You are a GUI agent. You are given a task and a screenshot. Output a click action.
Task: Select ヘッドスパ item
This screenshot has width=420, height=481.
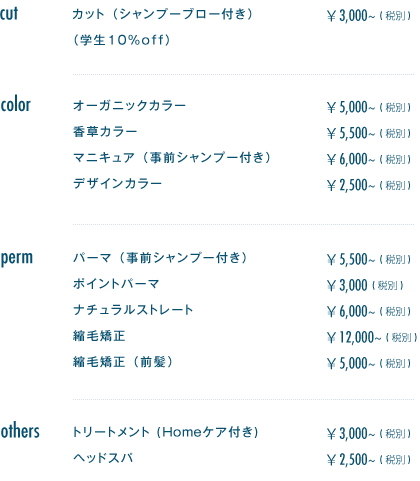click(x=103, y=458)
